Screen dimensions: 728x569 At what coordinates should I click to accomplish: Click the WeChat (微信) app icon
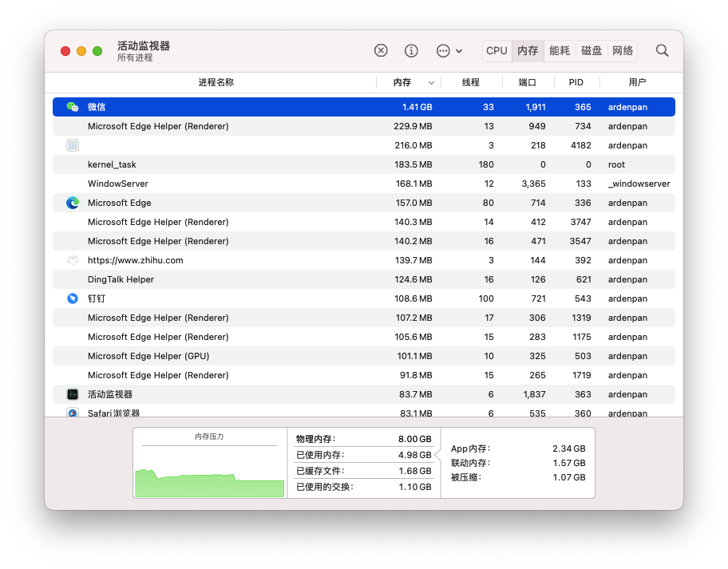tap(73, 107)
